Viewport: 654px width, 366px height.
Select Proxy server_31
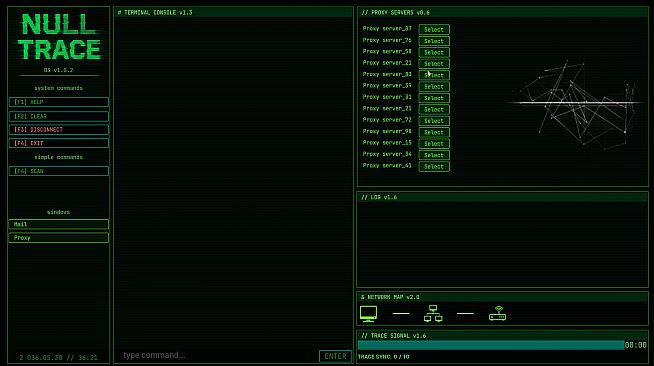[434, 98]
